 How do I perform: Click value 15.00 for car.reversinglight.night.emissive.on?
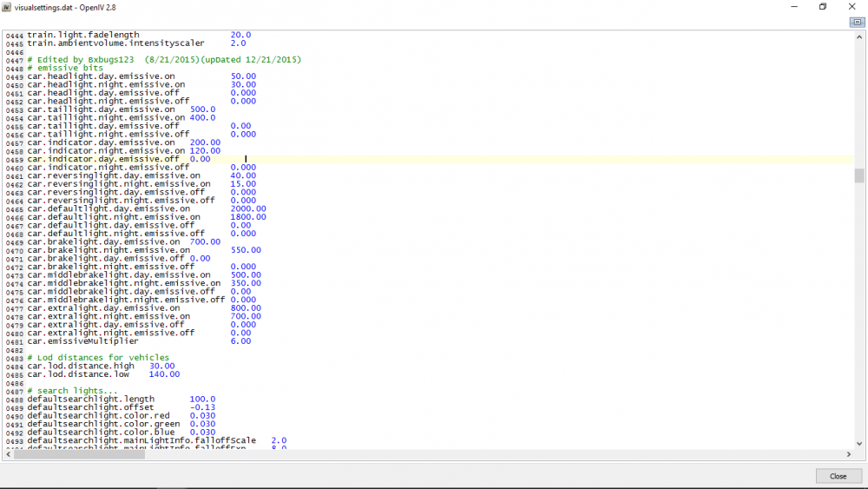[x=243, y=184]
